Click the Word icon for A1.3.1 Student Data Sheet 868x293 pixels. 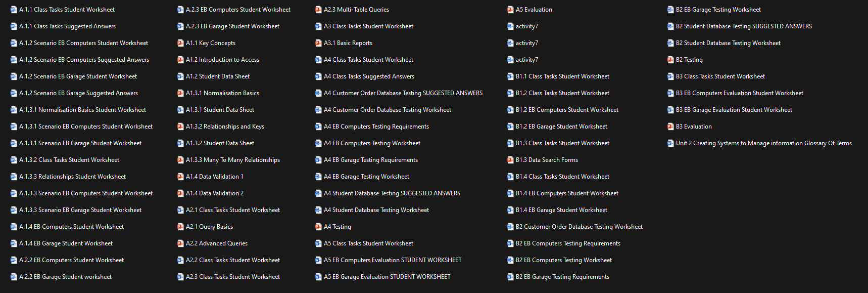[180, 110]
